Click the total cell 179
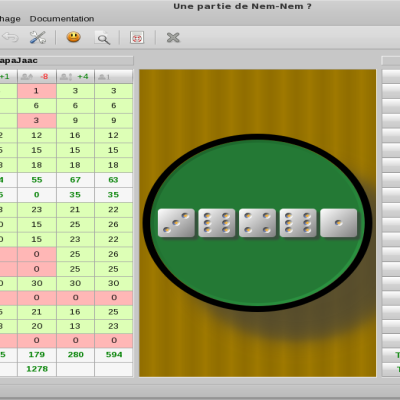This screenshot has height=400, width=400. click(x=37, y=355)
